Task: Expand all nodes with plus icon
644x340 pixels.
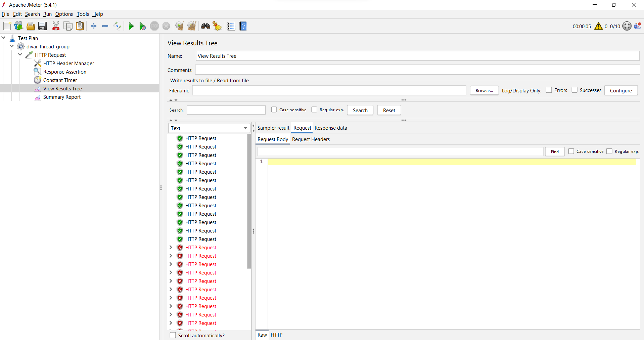Action: 94,26
